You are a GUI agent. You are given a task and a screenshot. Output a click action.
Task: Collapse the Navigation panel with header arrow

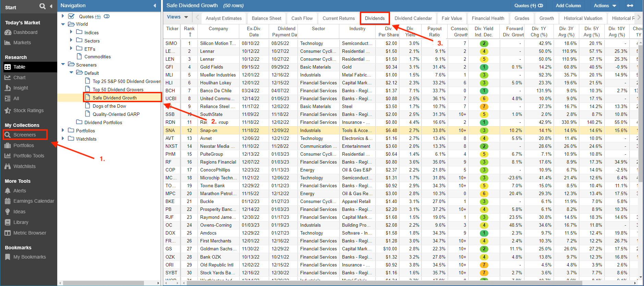(155, 5)
